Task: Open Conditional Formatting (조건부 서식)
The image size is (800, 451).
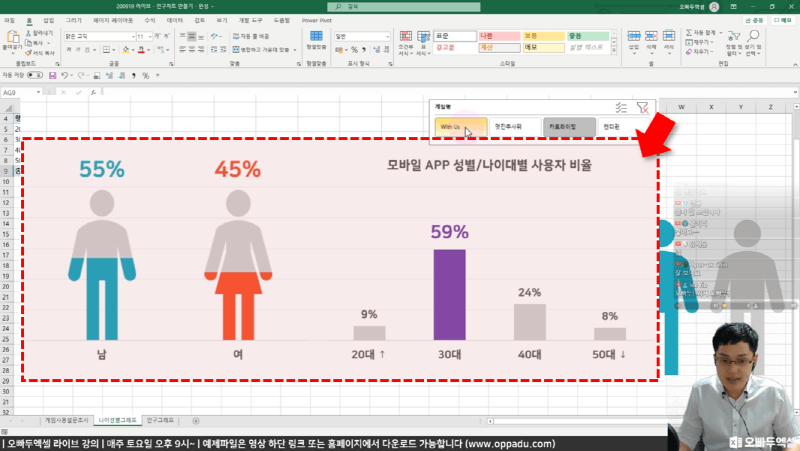Action: pos(406,43)
